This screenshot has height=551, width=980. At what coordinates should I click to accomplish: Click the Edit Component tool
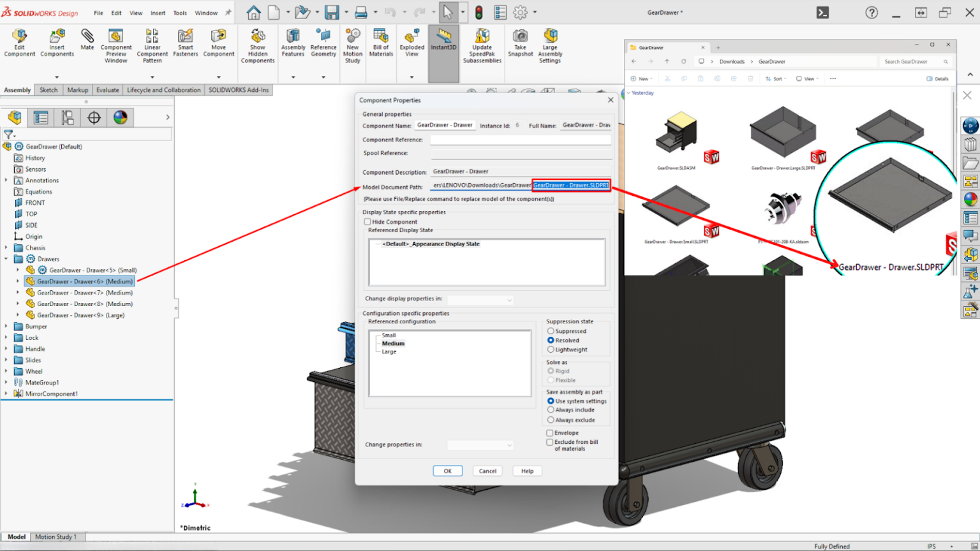(20, 43)
